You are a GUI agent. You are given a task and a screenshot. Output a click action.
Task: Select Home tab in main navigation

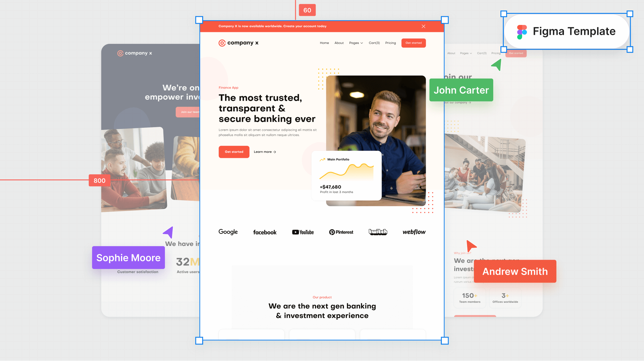point(324,43)
